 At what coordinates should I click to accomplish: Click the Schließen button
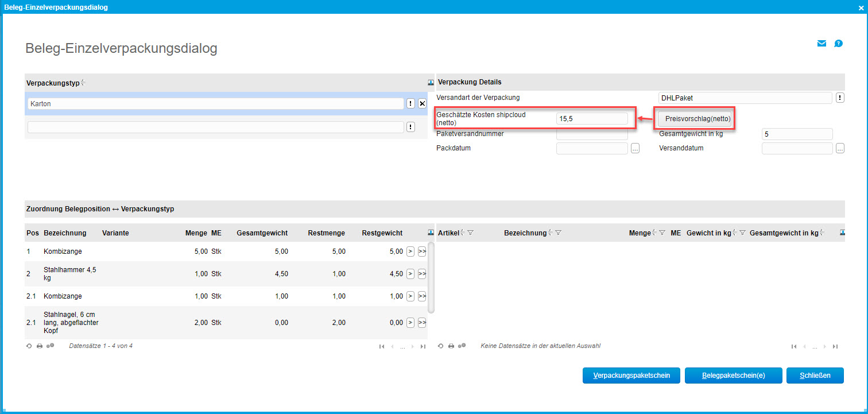click(x=815, y=376)
